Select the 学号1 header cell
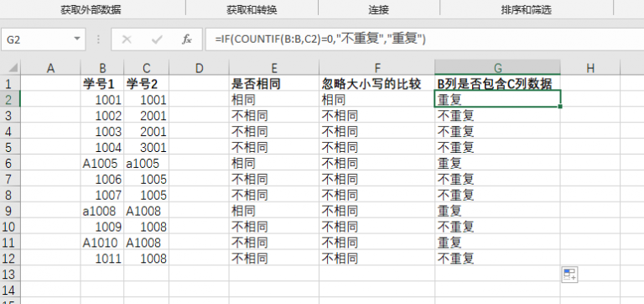644x304 pixels. 102,83
